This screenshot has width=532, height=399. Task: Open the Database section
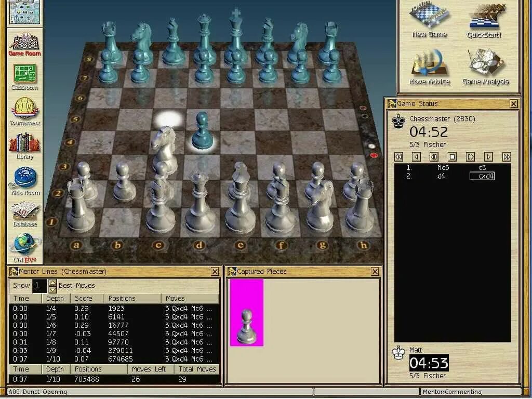(x=25, y=215)
